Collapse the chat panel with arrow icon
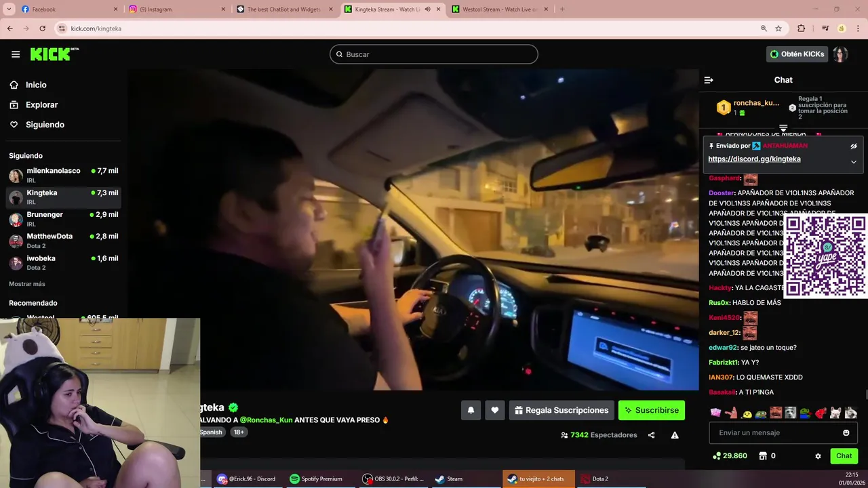 (709, 80)
